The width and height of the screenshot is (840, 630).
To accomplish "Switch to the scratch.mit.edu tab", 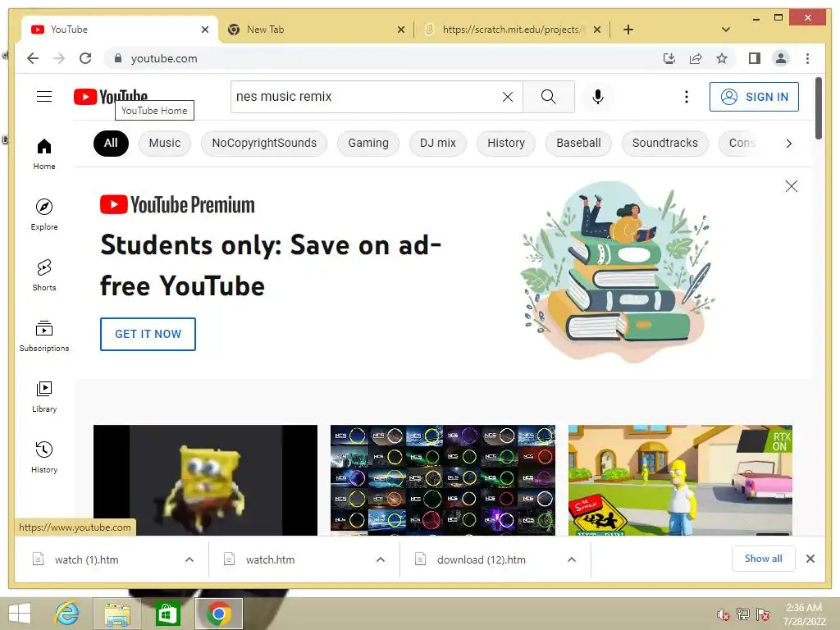I will click(x=512, y=30).
